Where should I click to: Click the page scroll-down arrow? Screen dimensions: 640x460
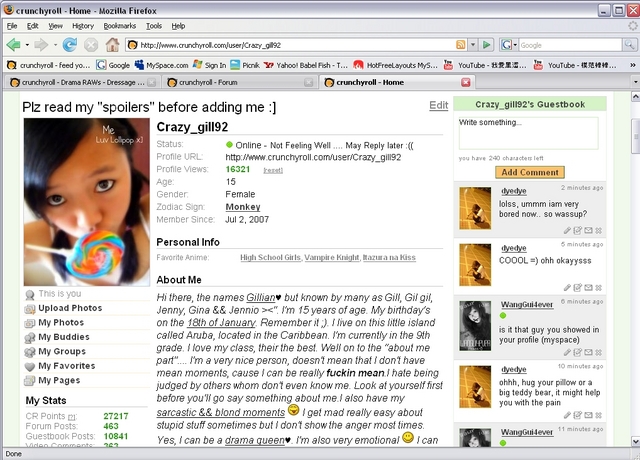636,441
